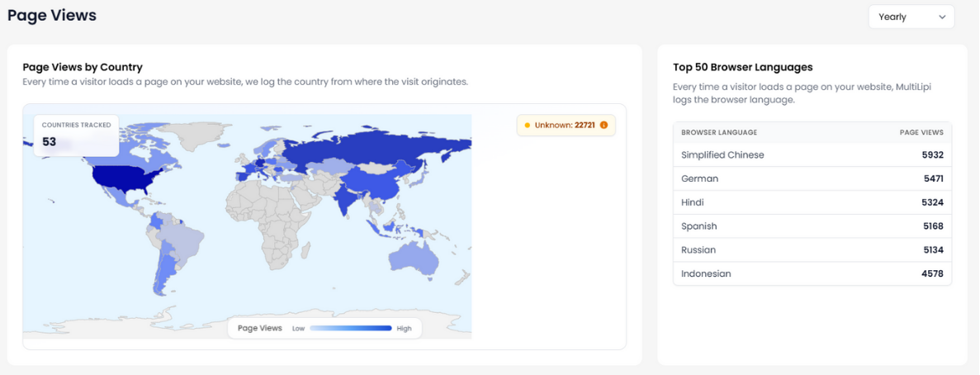Viewport: 980px width, 375px height.
Task: Click the 5134 page views value
Action: 933,250
